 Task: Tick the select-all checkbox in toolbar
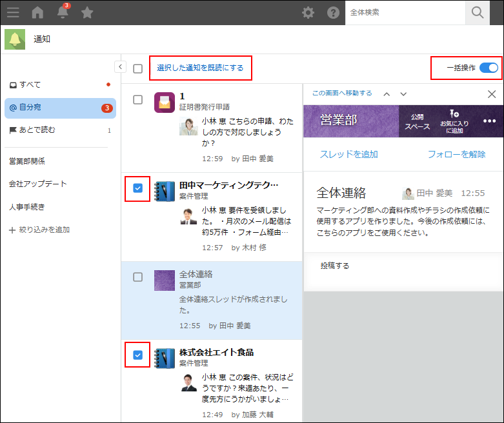coord(138,68)
